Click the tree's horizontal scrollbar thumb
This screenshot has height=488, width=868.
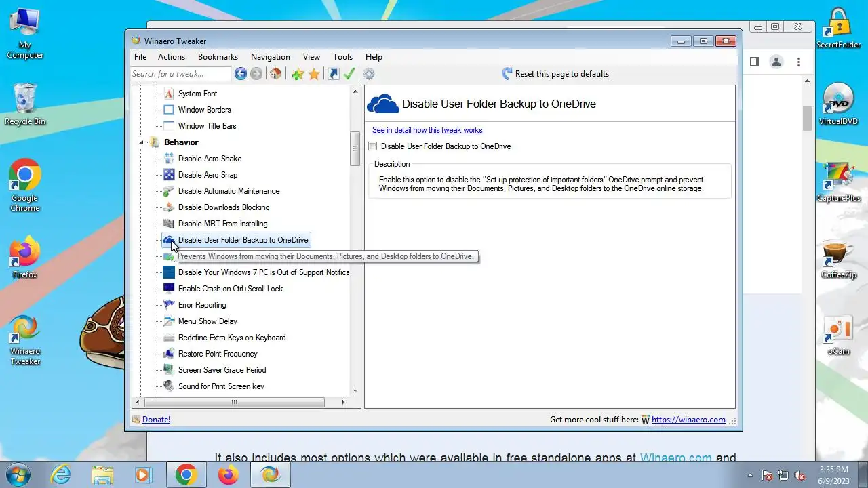coord(234,402)
